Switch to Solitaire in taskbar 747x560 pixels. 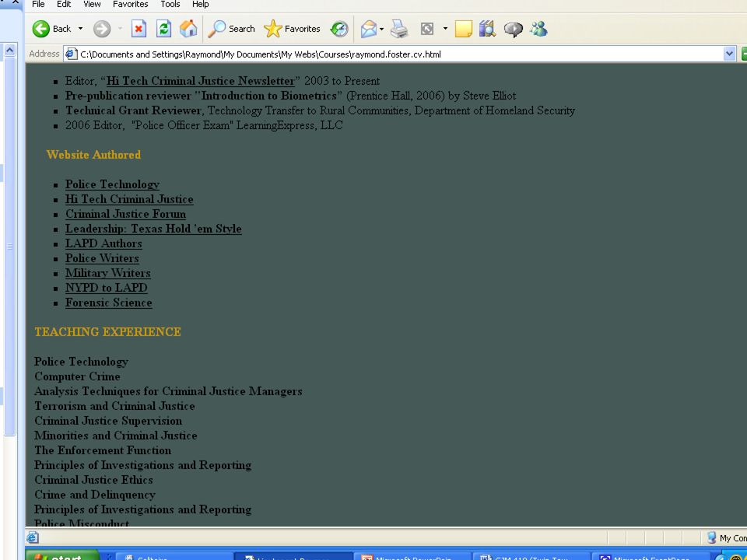(x=174, y=556)
